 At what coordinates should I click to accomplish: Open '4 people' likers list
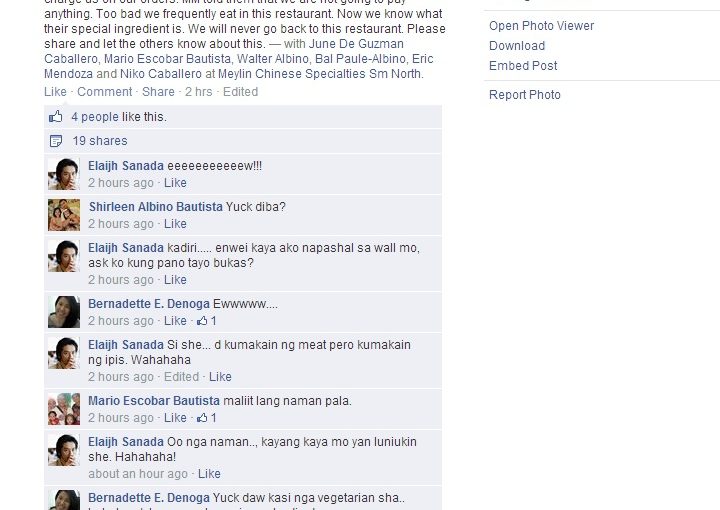(x=95, y=117)
